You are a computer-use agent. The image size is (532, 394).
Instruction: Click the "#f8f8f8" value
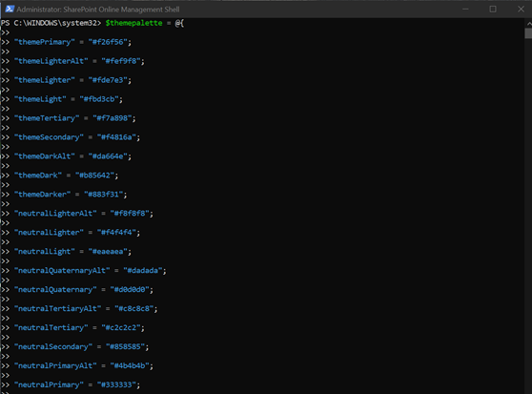[x=130, y=213]
